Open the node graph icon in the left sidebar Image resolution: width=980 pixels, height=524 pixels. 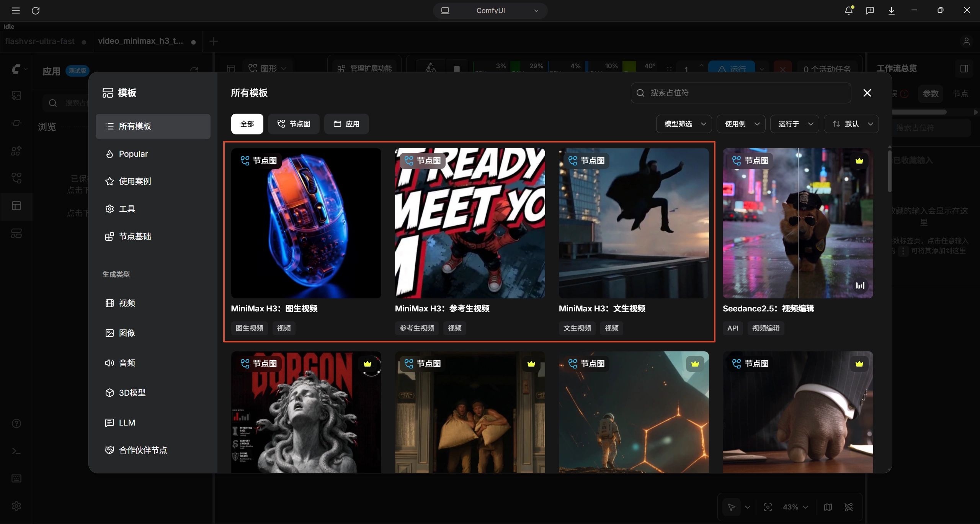click(x=16, y=178)
